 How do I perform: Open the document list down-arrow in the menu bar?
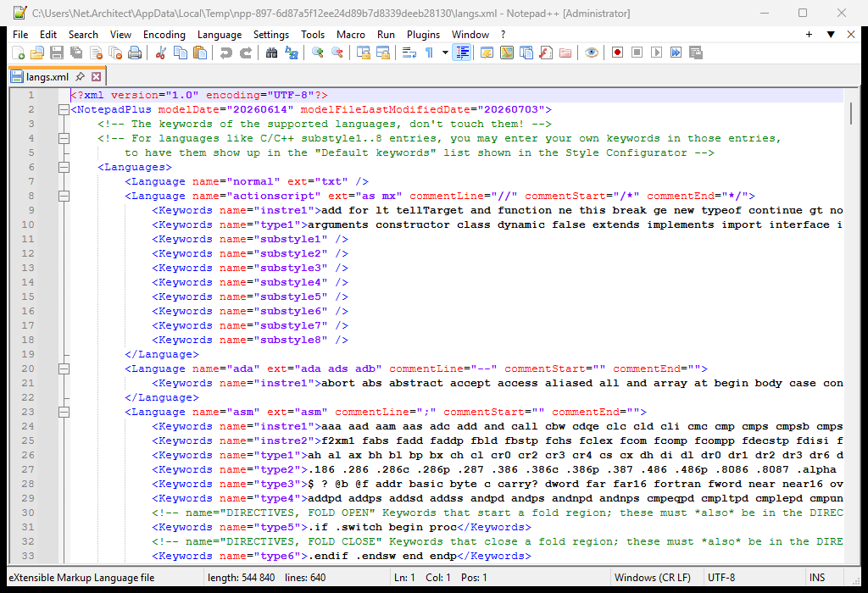point(831,34)
